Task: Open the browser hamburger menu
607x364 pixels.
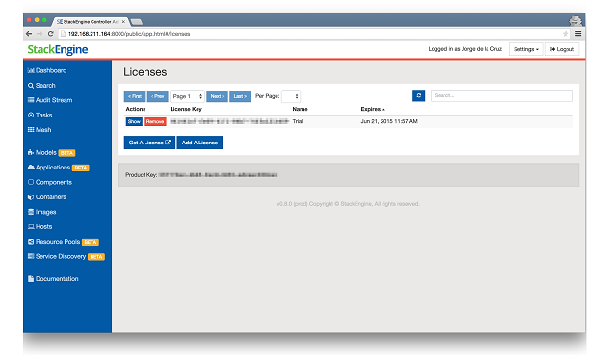Action: click(x=578, y=34)
